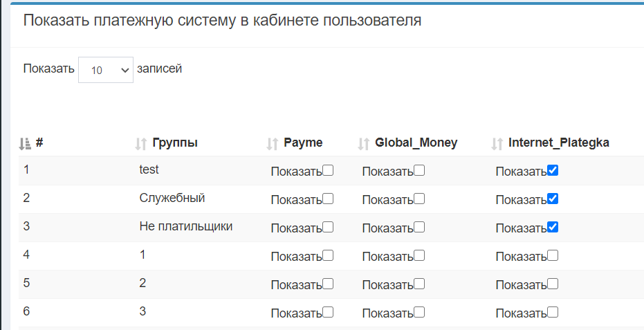
Task: Click the Не платильщики group cell
Action: tap(185, 226)
